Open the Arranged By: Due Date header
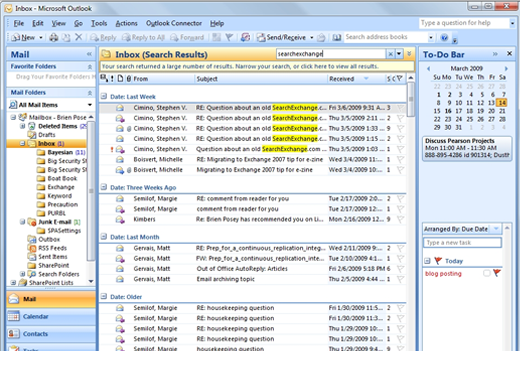This screenshot has height=372, width=524. coord(462,229)
